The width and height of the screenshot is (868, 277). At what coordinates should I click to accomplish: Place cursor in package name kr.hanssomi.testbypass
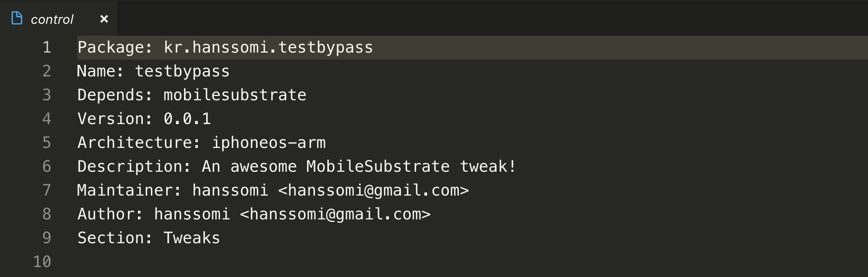point(268,47)
